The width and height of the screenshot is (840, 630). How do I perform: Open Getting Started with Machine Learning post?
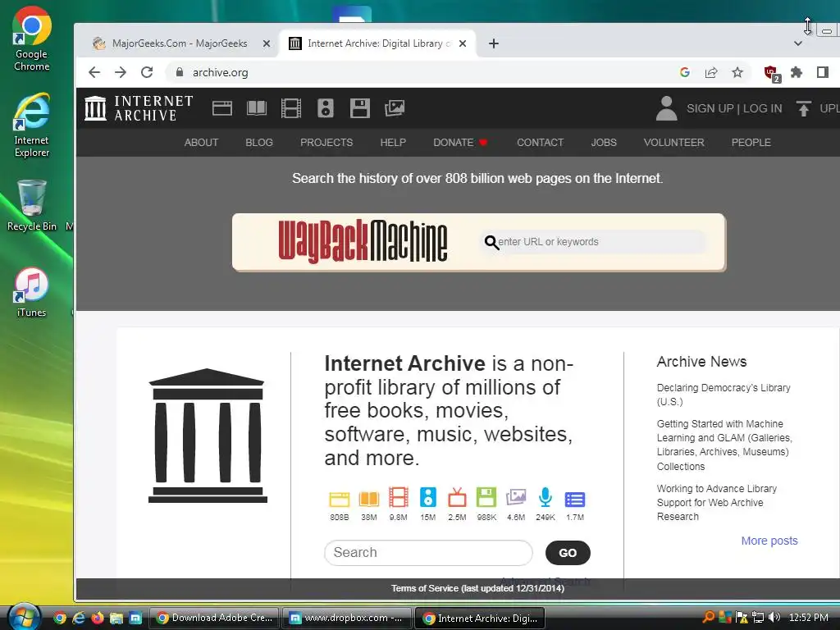(724, 445)
